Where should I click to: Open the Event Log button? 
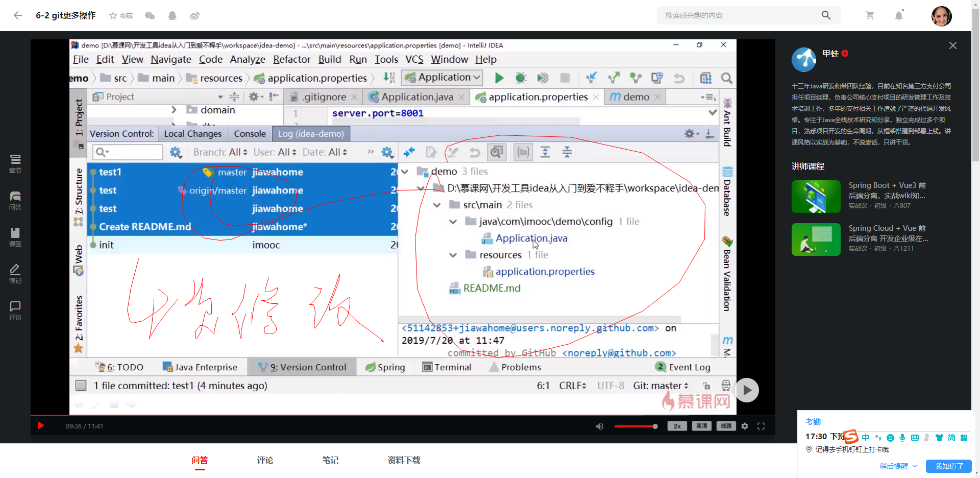[683, 367]
